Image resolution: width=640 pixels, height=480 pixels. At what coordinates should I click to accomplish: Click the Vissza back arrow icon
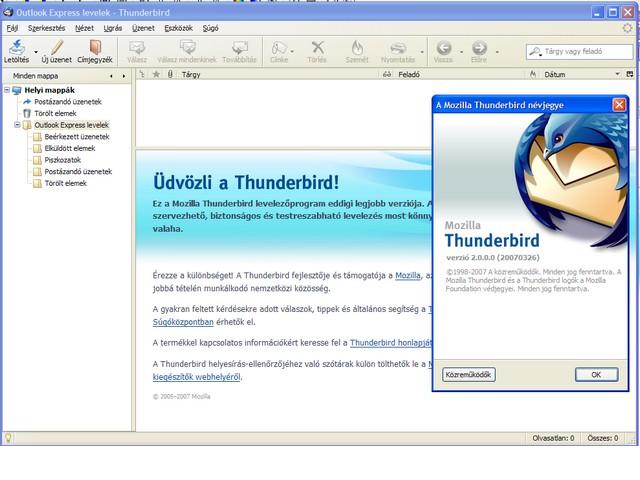click(x=444, y=48)
